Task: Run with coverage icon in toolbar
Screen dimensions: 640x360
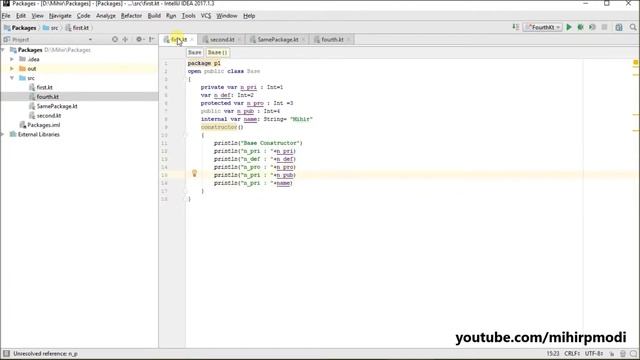Action: [592, 27]
